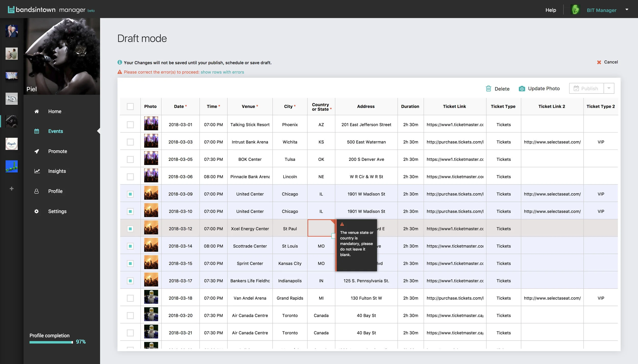Toggle the select-all header checkbox

130,106
